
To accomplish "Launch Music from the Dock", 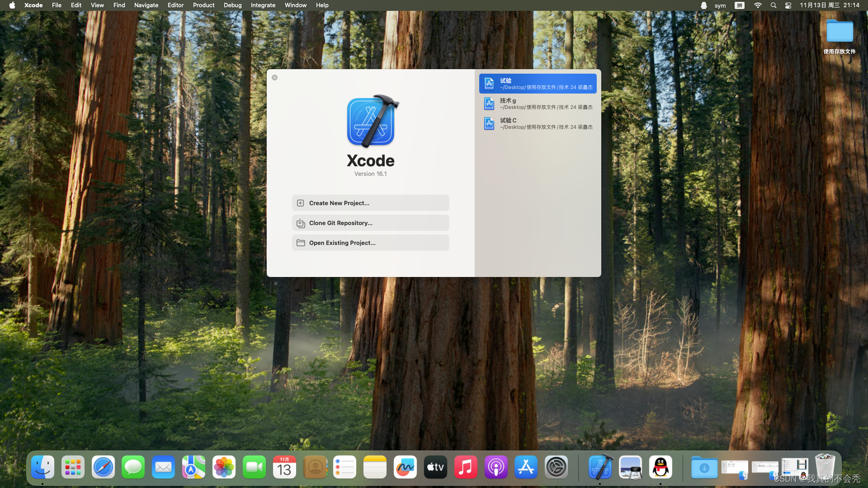I will (466, 467).
